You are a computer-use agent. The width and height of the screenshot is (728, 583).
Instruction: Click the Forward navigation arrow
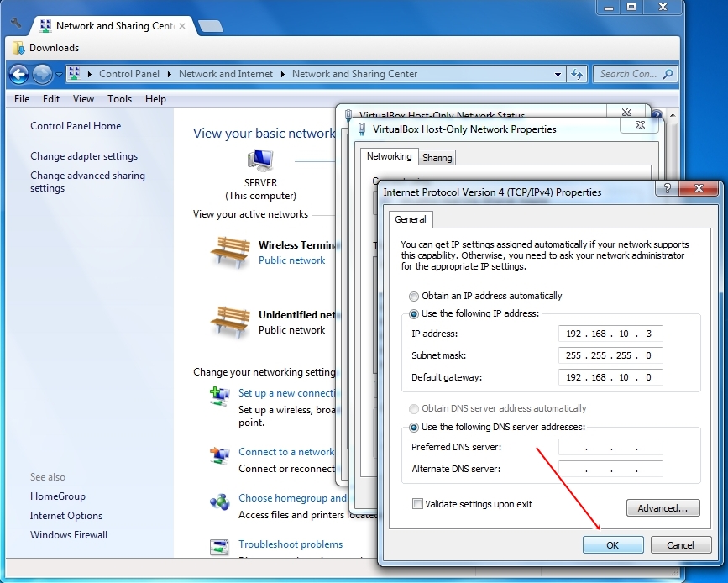tap(42, 74)
